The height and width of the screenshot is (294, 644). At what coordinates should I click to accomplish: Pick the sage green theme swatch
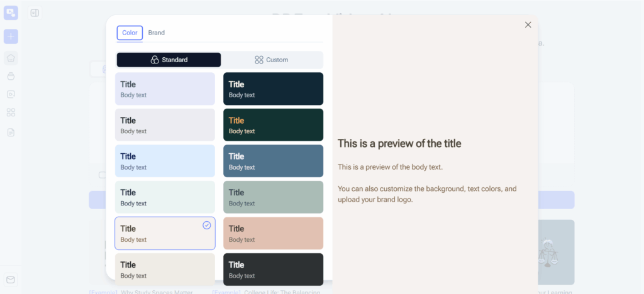click(273, 197)
